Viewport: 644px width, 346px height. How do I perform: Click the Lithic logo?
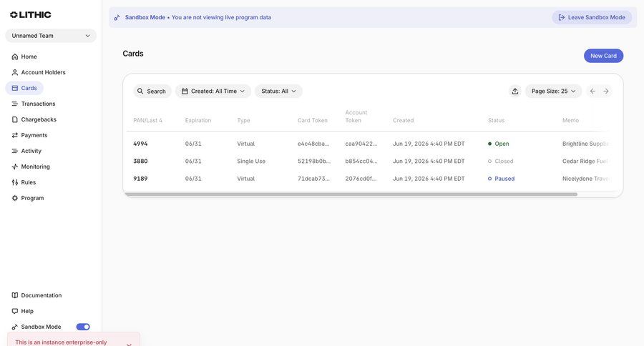(31, 15)
